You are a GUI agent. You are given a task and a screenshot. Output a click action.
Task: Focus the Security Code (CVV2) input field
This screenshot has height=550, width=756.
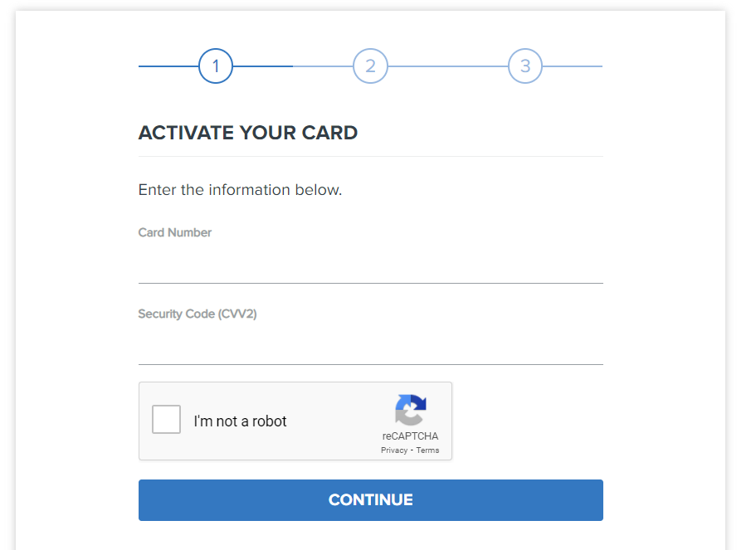(x=370, y=347)
